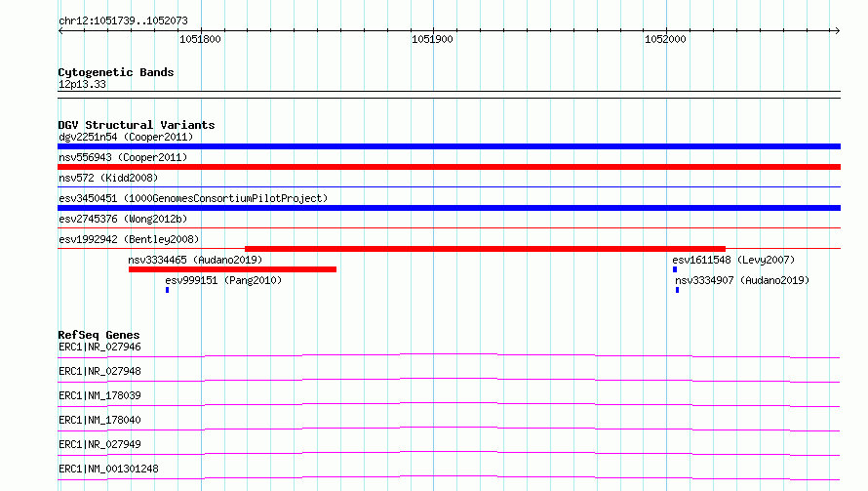Select the nsv556943 (Cooper2011) red variant bar
This screenshot has width=868, height=491.
coord(449,167)
